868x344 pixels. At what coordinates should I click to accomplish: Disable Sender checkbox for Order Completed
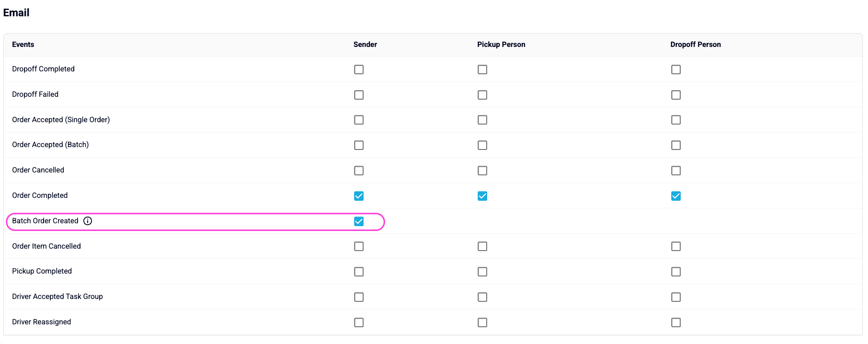(x=359, y=196)
